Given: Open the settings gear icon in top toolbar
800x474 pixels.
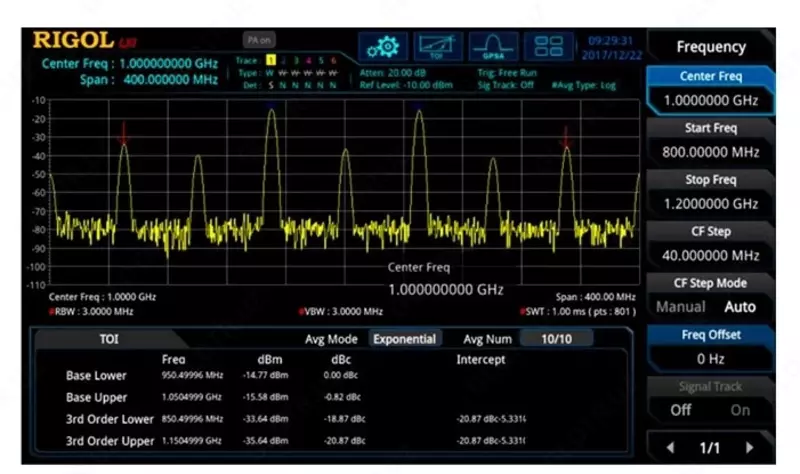Looking at the screenshot, I should [383, 47].
